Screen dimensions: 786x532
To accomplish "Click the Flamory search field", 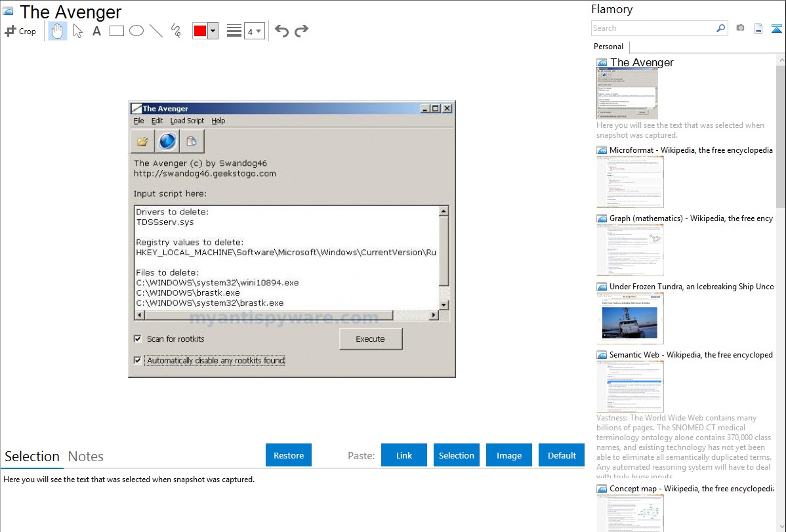I will click(x=653, y=28).
